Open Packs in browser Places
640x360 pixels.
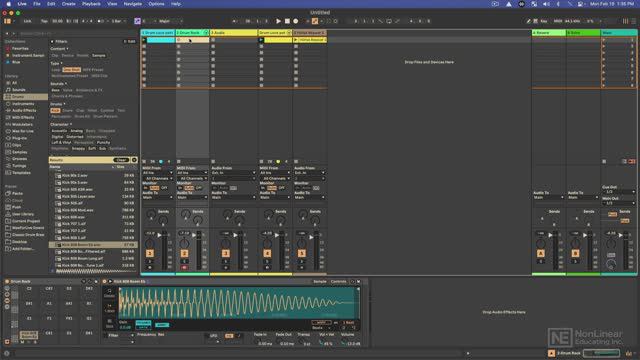coord(17,193)
